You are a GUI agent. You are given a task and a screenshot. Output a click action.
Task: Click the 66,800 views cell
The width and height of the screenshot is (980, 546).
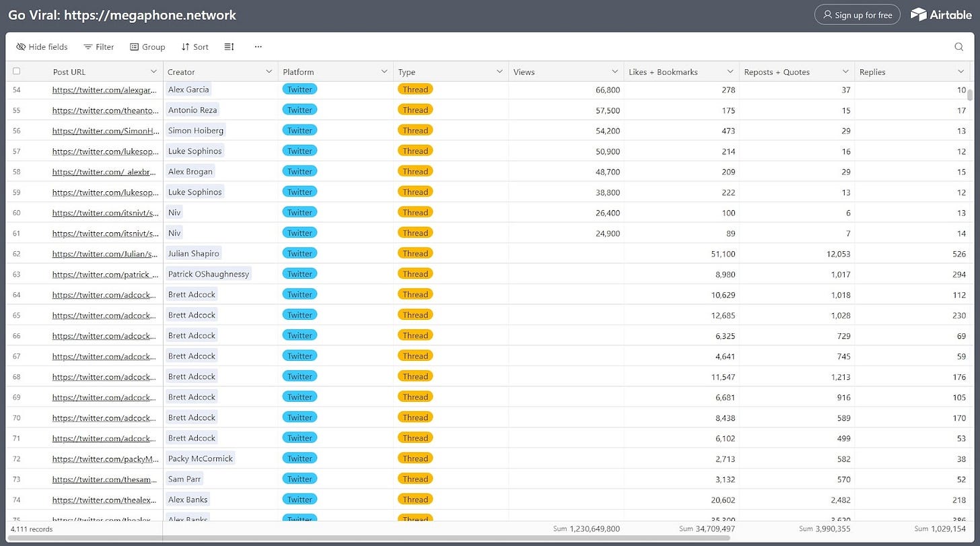(566, 90)
